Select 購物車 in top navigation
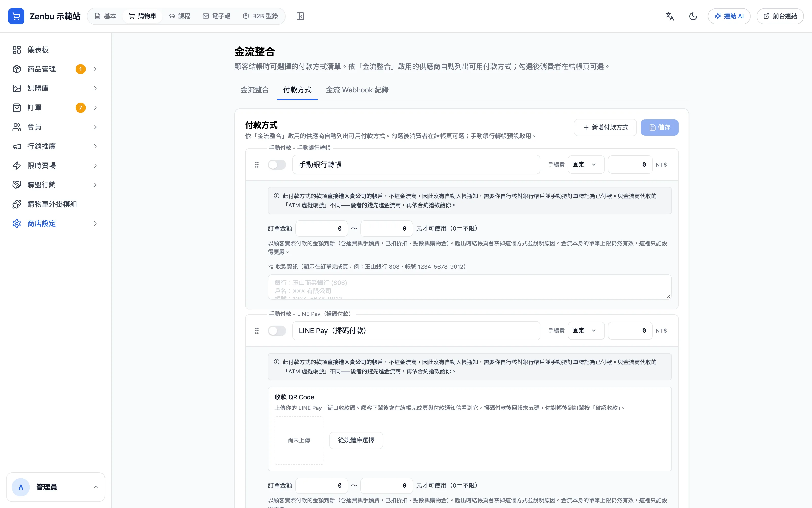812x508 pixels. 143,16
